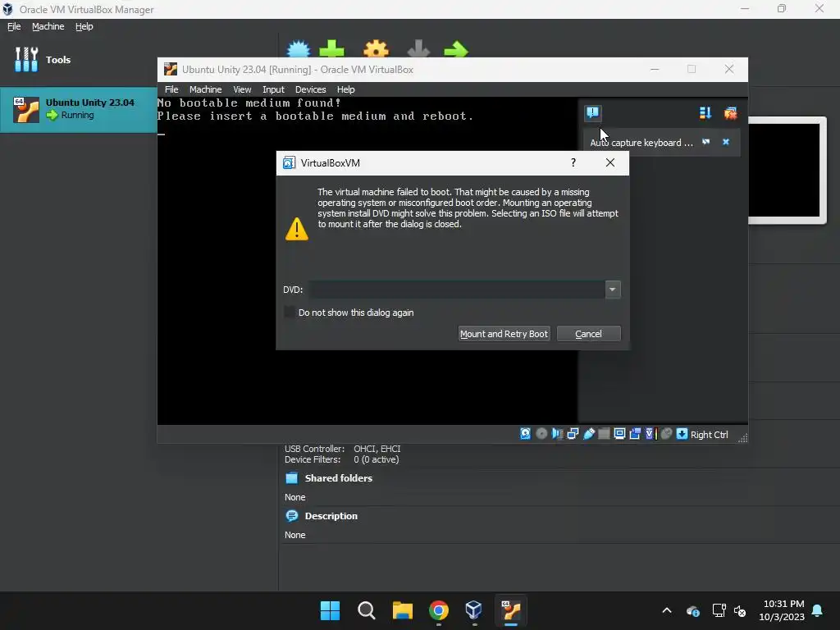Image resolution: width=840 pixels, height=630 pixels.
Task: Click CPU execution indicator in VM status bar
Action: [651, 434]
